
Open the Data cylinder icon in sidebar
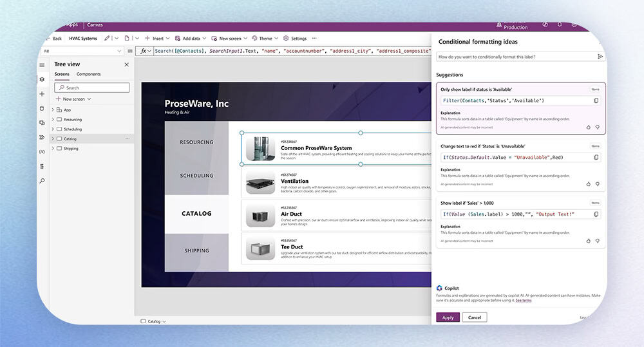pyautogui.click(x=42, y=108)
